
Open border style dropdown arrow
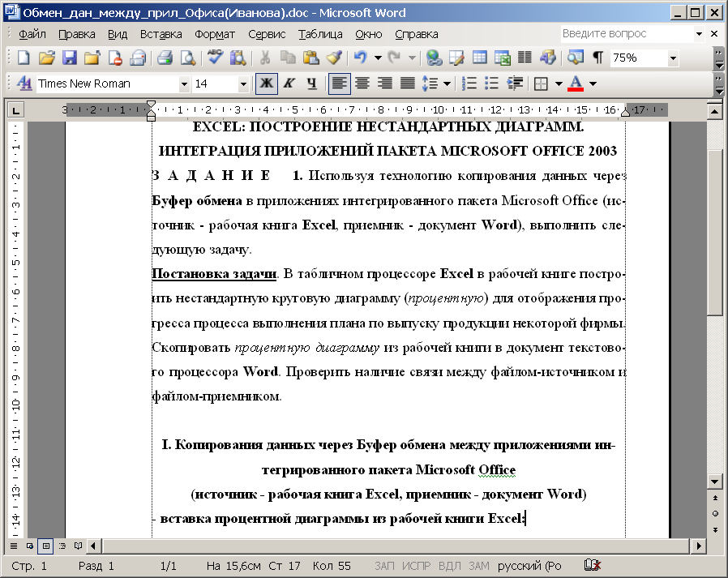559,83
